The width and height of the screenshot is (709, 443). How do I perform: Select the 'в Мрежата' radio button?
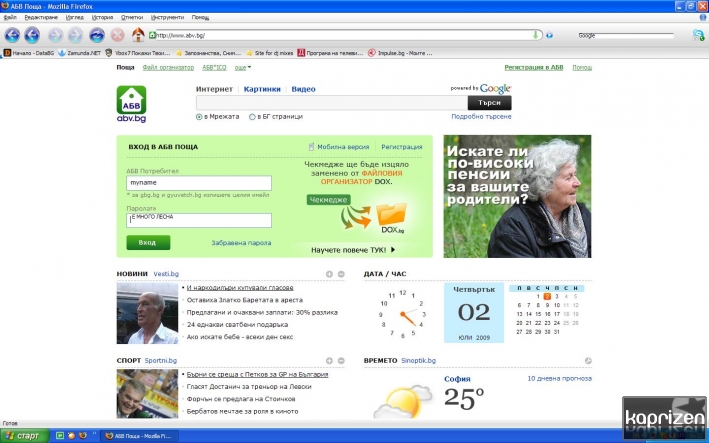[199, 116]
